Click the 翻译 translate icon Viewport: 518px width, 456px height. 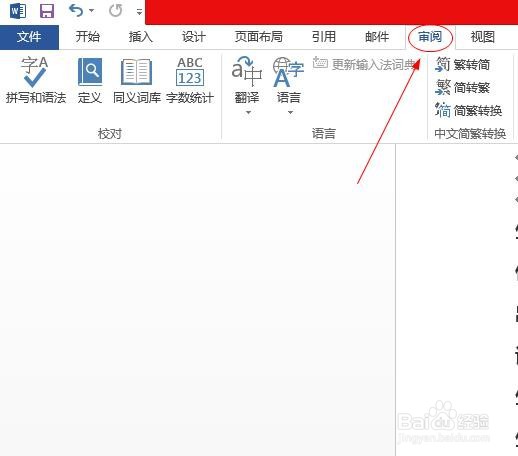pyautogui.click(x=247, y=71)
